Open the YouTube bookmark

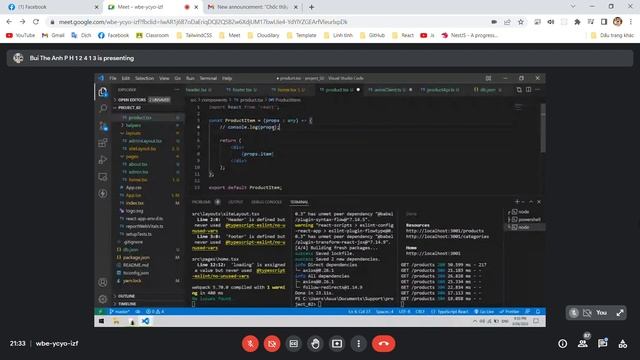tap(20, 36)
